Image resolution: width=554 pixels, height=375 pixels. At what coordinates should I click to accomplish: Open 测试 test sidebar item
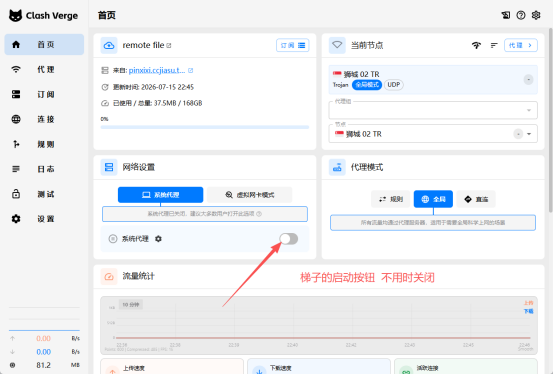[x=44, y=194]
